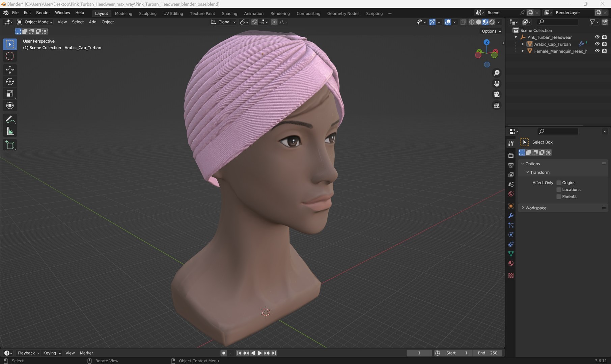This screenshot has height=364, width=611.
Task: Click the Zoom view magnifier icon
Action: (x=497, y=73)
